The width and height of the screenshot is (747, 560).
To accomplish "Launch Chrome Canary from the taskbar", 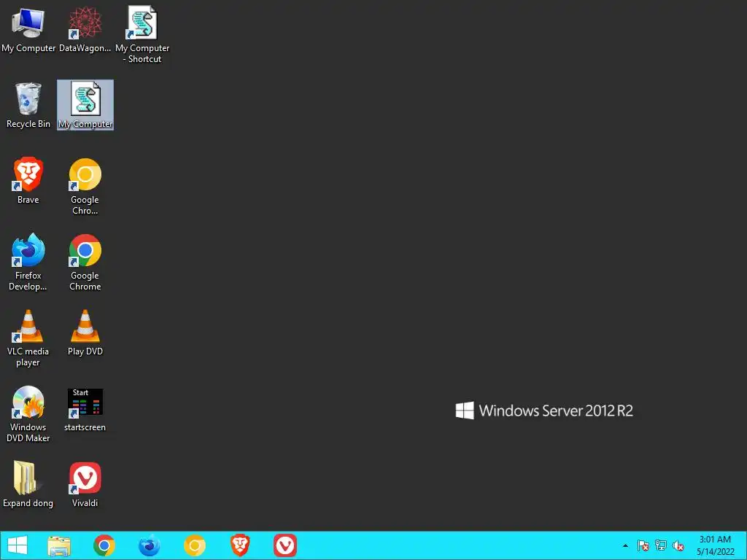I will pyautogui.click(x=194, y=545).
